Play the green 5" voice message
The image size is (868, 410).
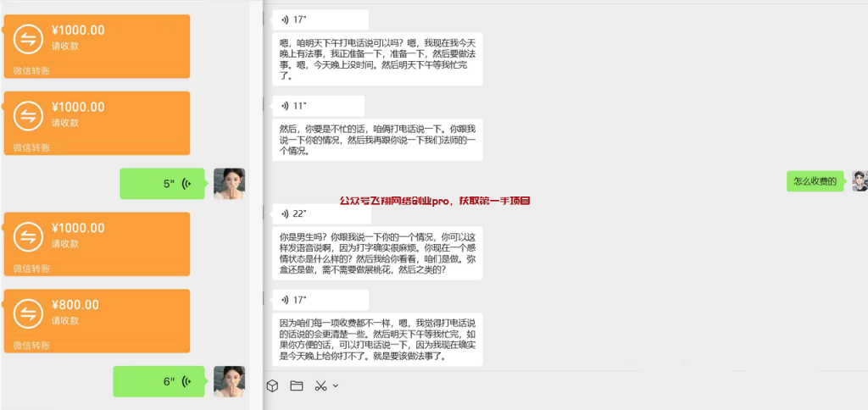click(x=162, y=184)
